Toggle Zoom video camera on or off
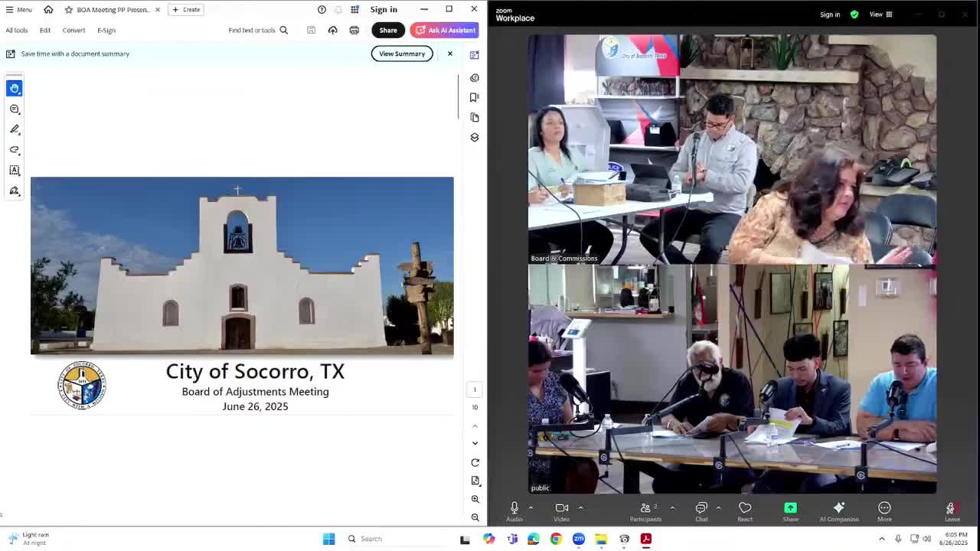980x551 pixels. pos(561,511)
